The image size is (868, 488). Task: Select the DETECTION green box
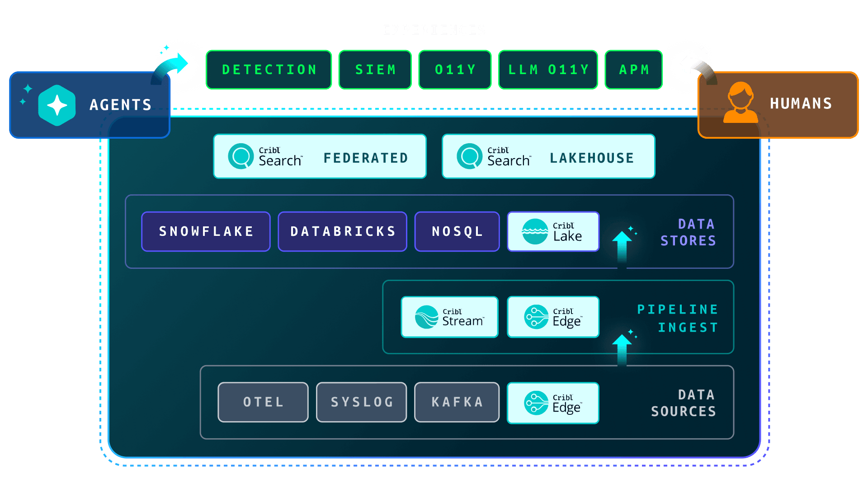pos(269,70)
